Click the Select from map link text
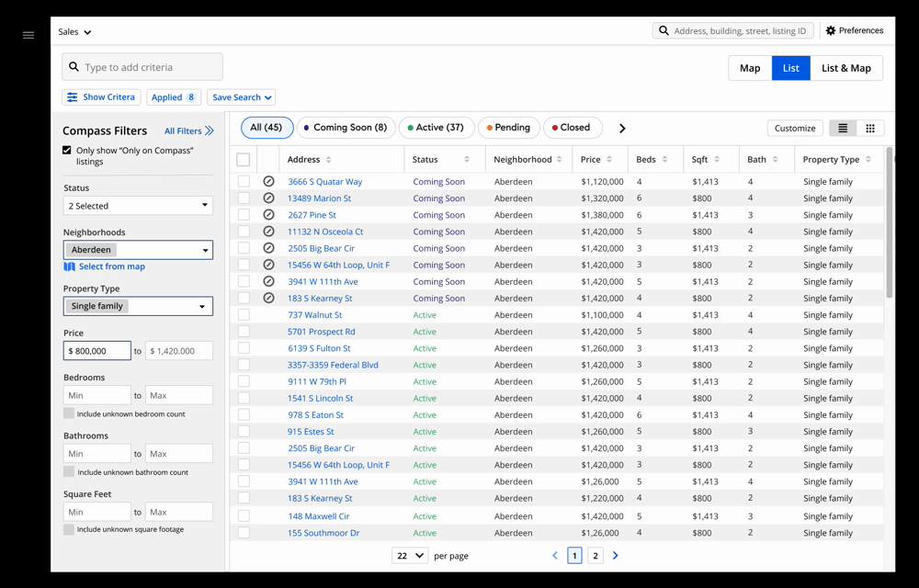919x588 pixels. pos(112,266)
